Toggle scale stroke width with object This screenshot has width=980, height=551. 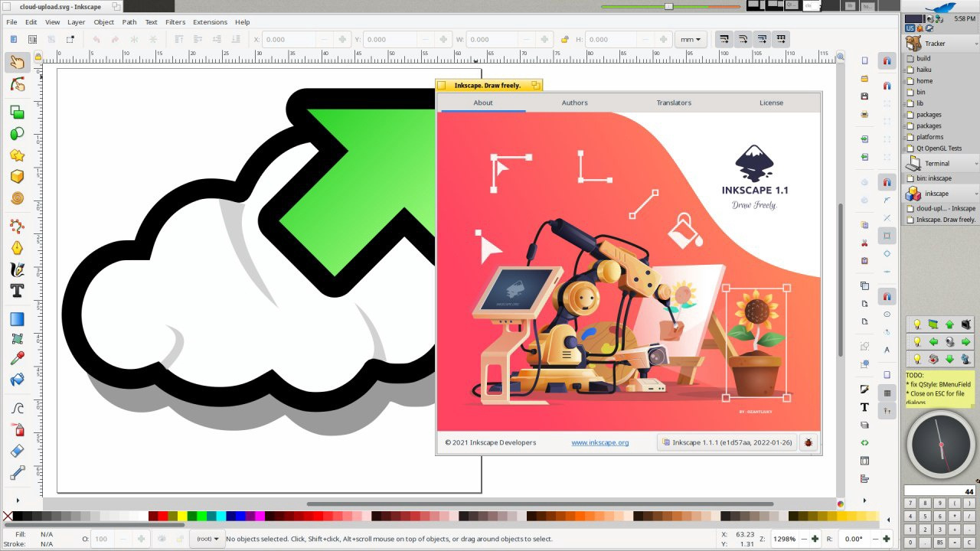pyautogui.click(x=723, y=39)
